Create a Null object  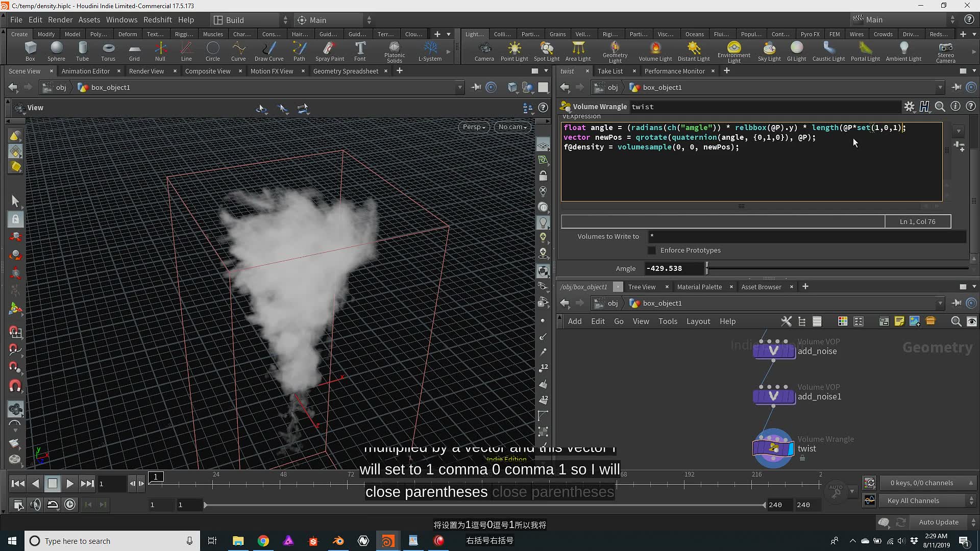[x=160, y=52]
